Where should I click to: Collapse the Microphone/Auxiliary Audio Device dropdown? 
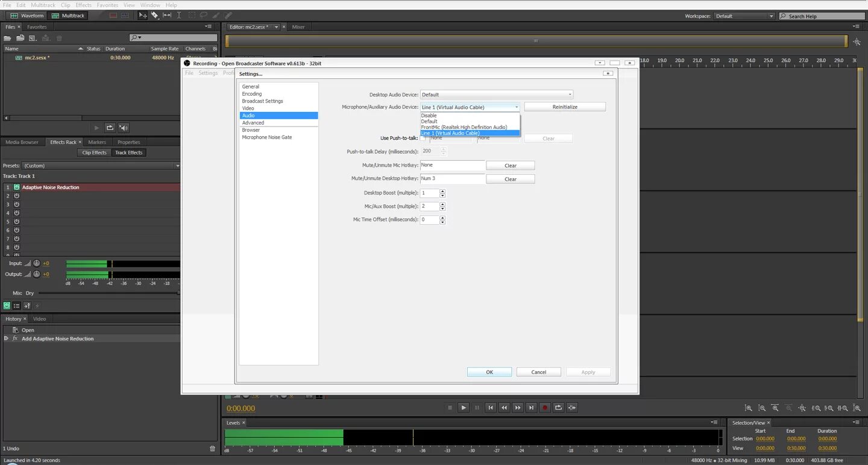pyautogui.click(x=470, y=107)
